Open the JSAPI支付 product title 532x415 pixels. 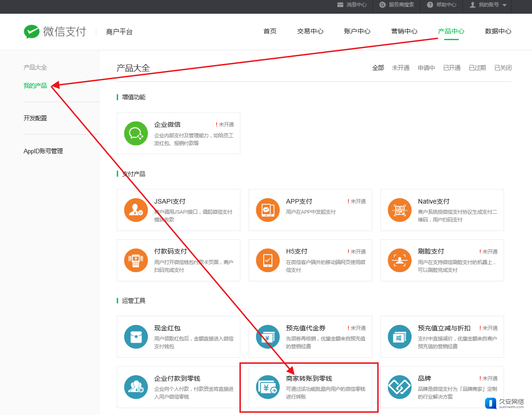click(x=170, y=201)
